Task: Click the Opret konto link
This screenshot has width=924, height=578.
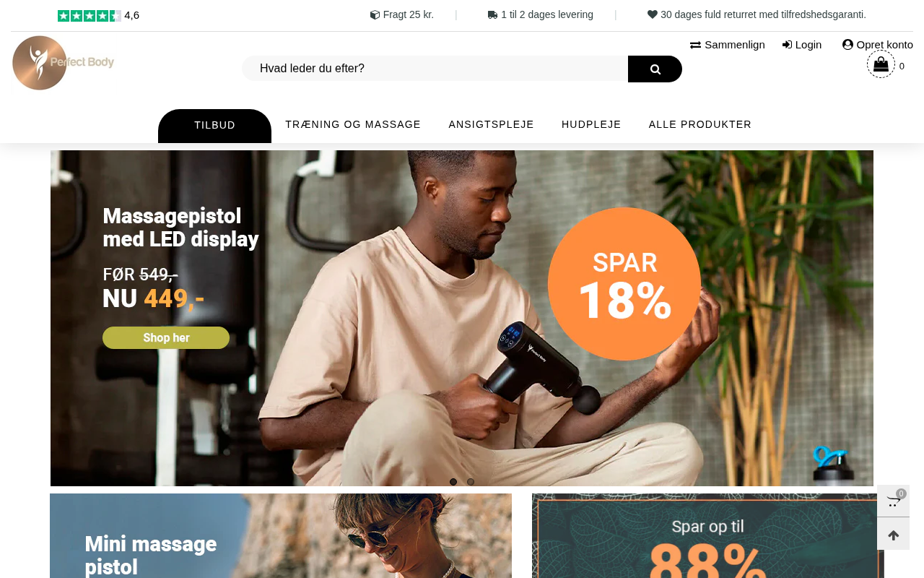Action: click(878, 45)
